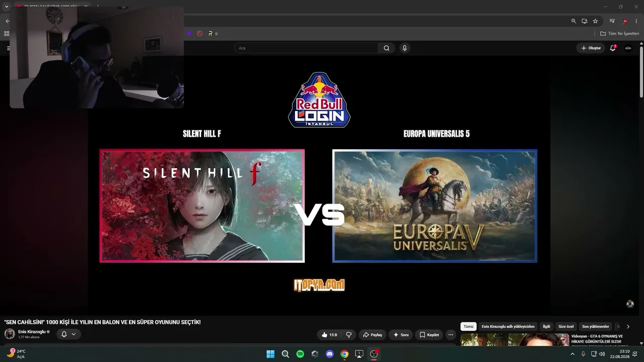This screenshot has height=362, width=644.
Task: Open the Enis Kirazoglu channel name link
Action: [x=32, y=332]
